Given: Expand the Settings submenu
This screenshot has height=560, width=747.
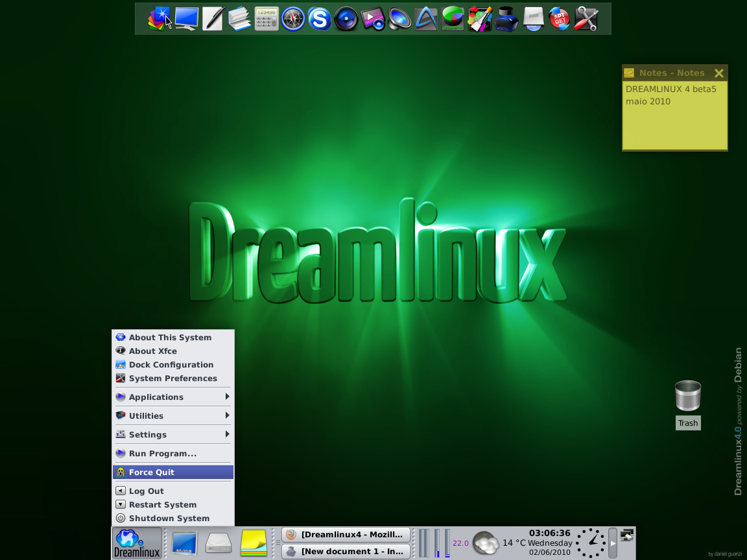Looking at the screenshot, I should 173,434.
